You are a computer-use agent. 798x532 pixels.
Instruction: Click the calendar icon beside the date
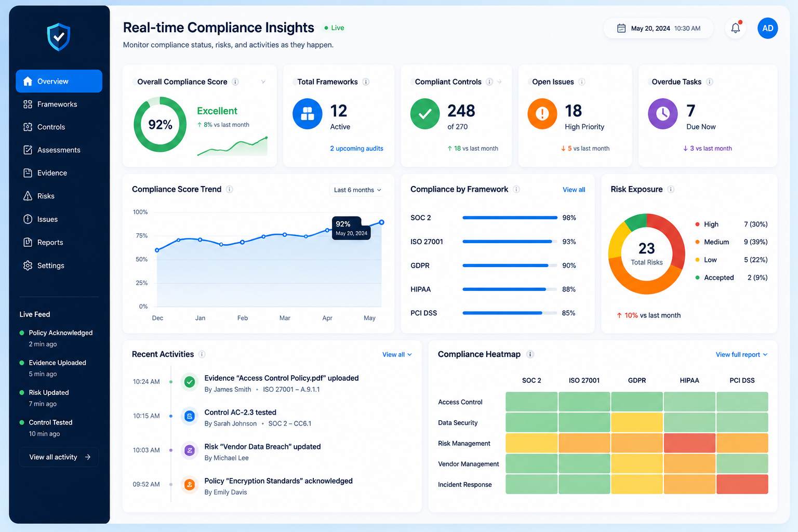(x=621, y=28)
